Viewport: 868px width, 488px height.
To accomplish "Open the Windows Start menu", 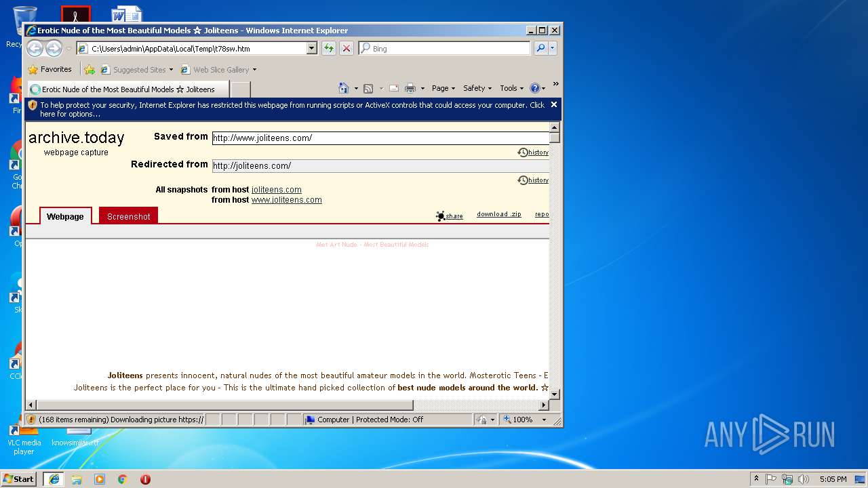I will pos(19,479).
